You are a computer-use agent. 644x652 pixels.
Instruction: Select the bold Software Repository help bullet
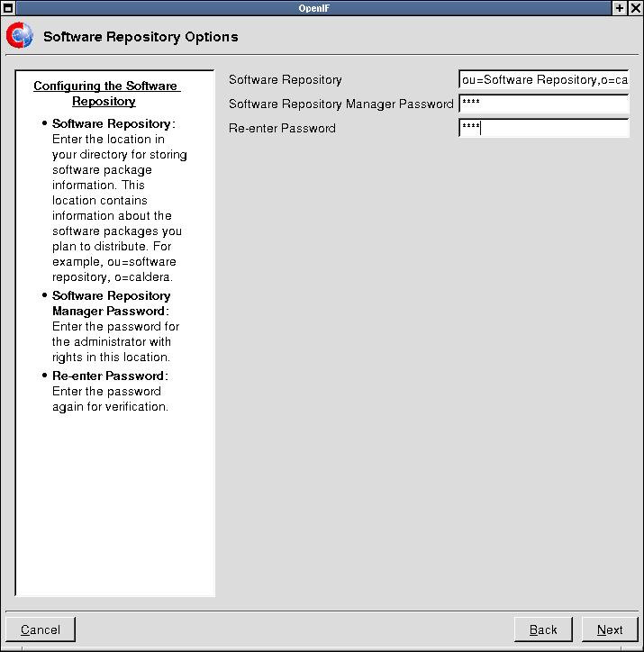[x=112, y=124]
